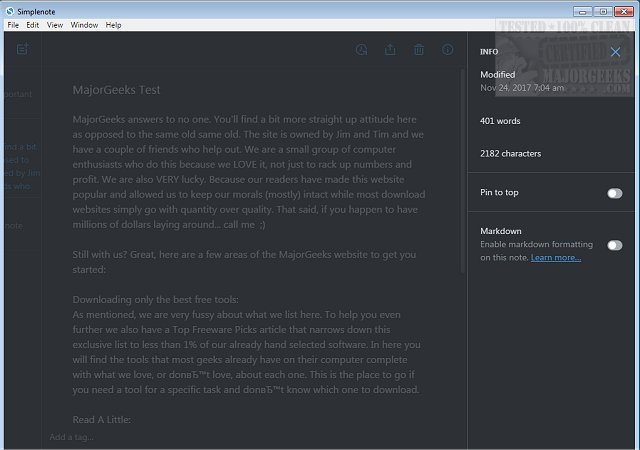The height and width of the screenshot is (450, 640).
Task: Open the Help menu
Action: coord(113,25)
